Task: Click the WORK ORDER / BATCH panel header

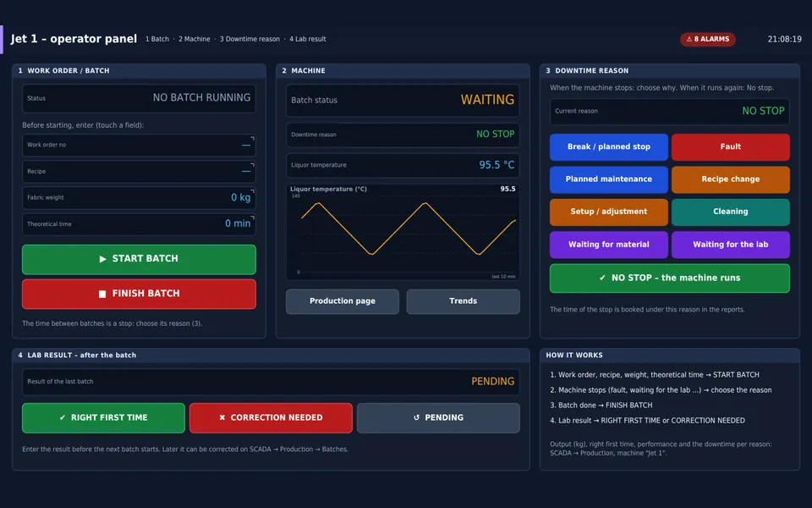Action: click(139, 71)
